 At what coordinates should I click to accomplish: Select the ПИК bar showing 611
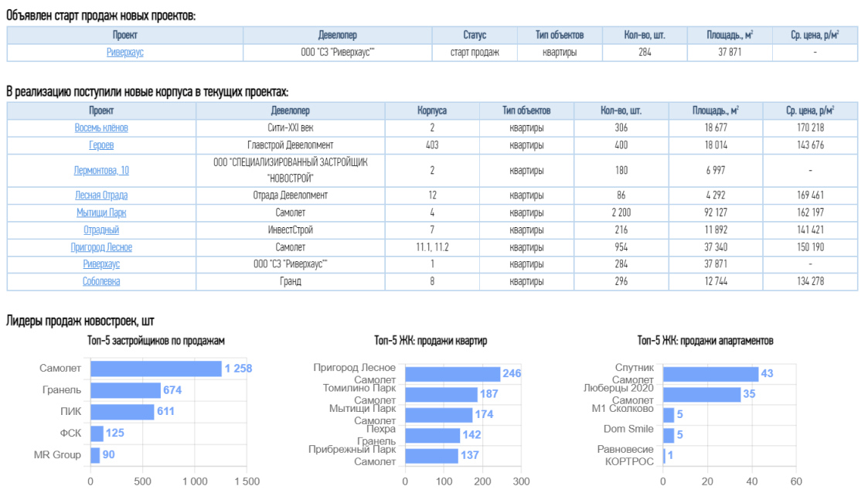coord(122,412)
